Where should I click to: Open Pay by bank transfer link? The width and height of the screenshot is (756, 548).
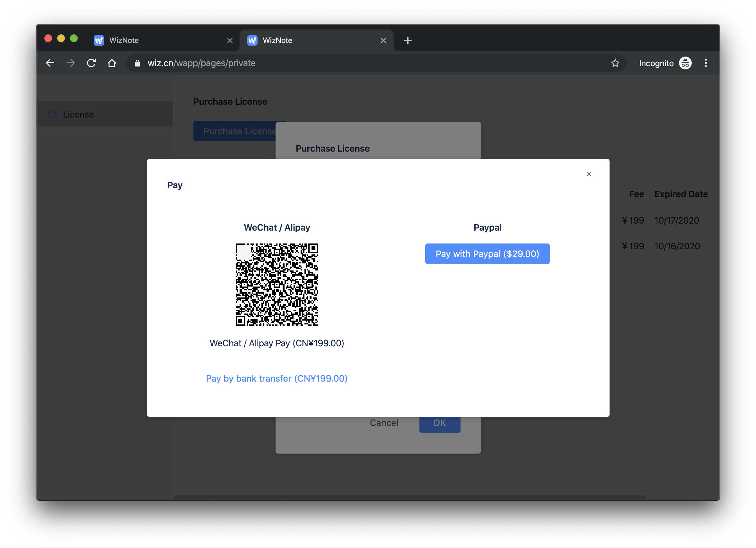(x=276, y=378)
